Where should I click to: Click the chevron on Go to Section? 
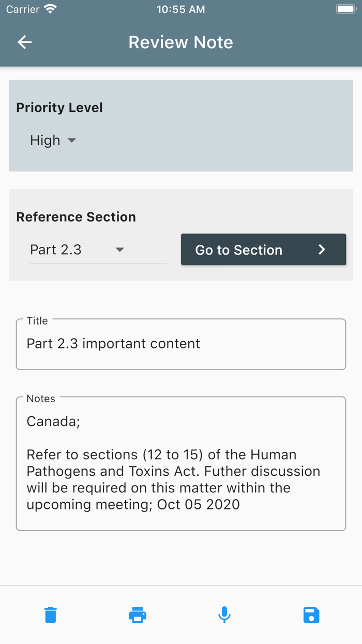[x=322, y=250]
